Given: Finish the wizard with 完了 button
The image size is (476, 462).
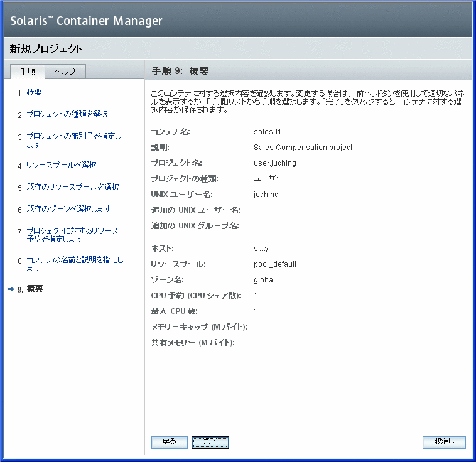Looking at the screenshot, I should 210,442.
